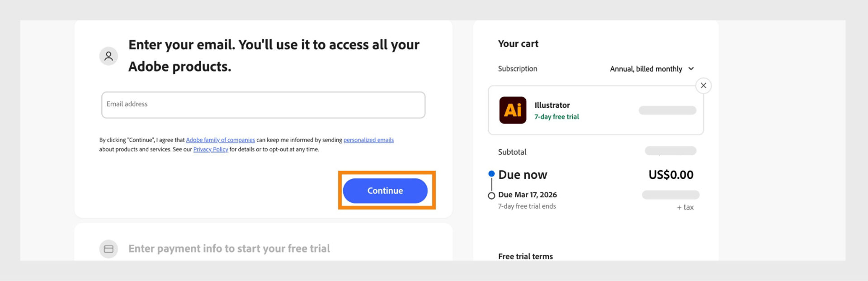Click the Subtotal row in the cart

[512, 152]
